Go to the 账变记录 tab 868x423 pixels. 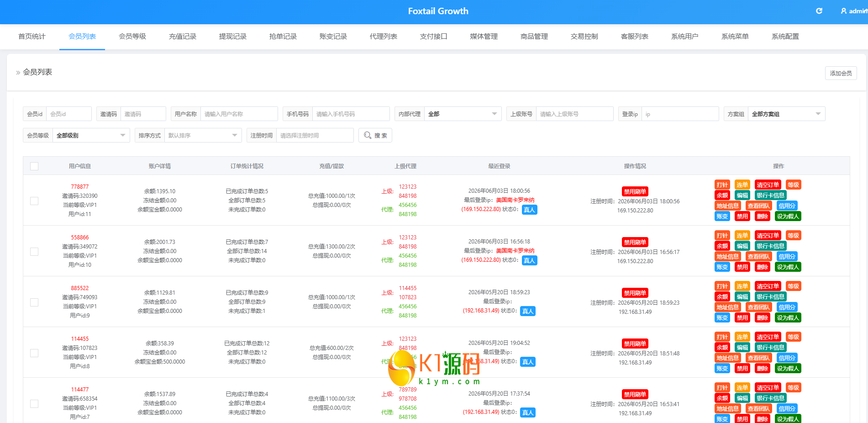333,37
